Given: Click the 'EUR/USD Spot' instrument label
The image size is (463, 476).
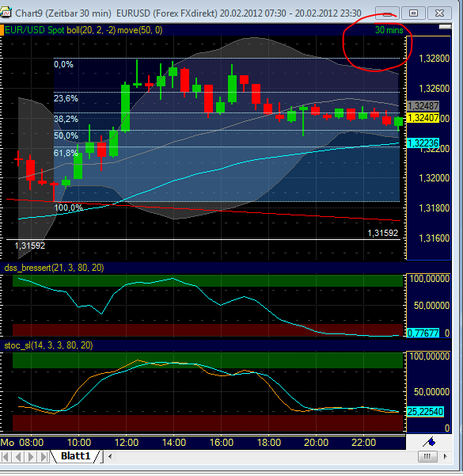Looking at the screenshot, I should tap(35, 30).
